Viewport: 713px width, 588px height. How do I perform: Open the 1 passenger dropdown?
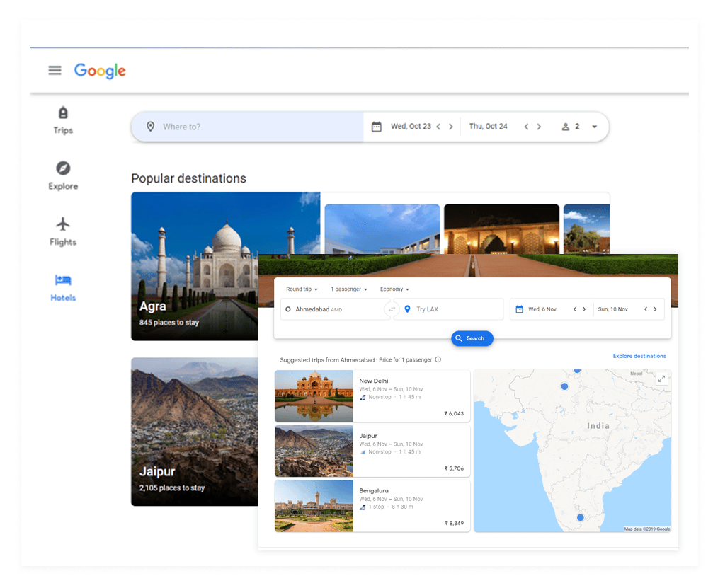[349, 289]
